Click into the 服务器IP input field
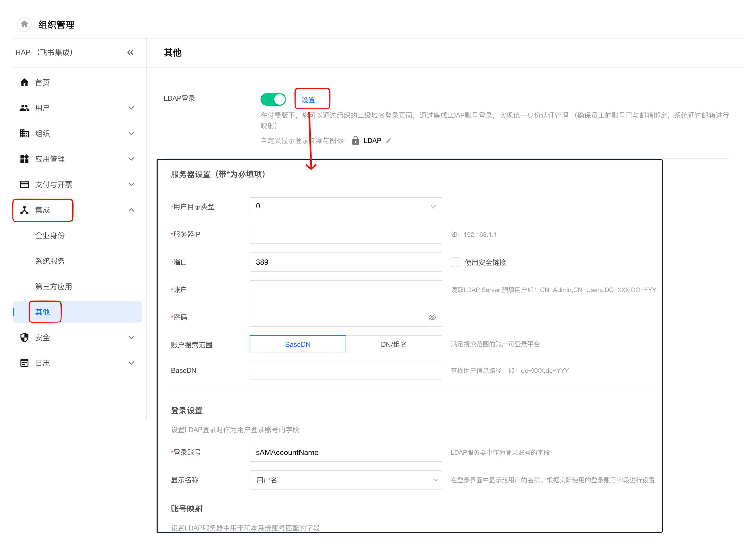756x544 pixels. [346, 234]
